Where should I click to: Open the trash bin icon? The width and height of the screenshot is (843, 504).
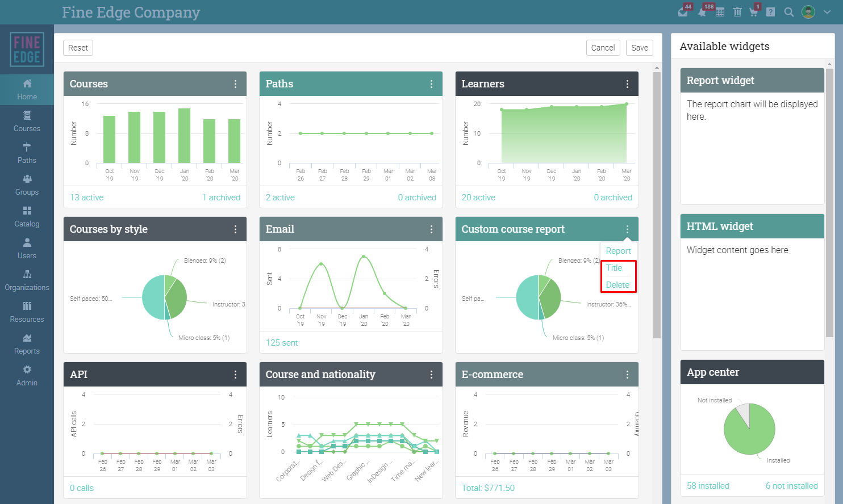[737, 12]
